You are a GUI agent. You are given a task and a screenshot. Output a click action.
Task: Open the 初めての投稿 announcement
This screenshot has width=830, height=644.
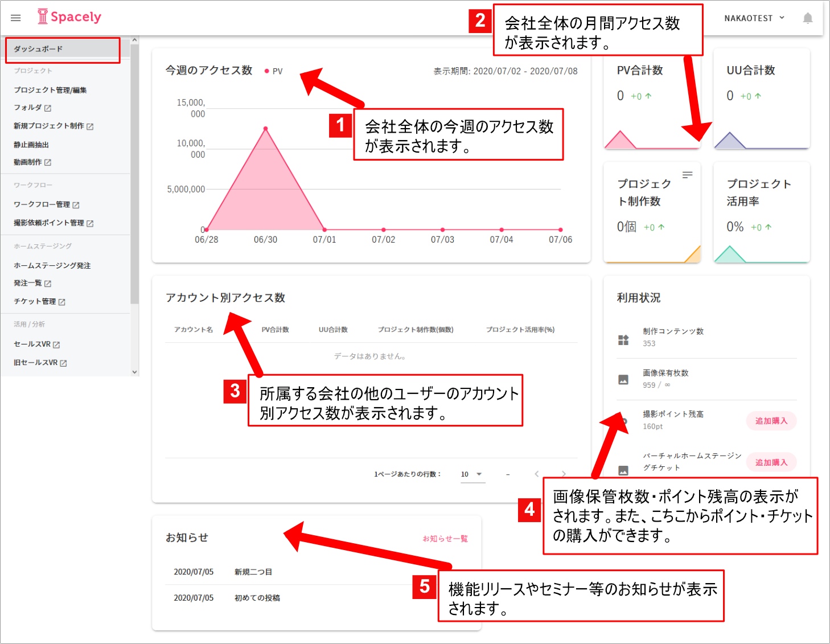pos(257,598)
